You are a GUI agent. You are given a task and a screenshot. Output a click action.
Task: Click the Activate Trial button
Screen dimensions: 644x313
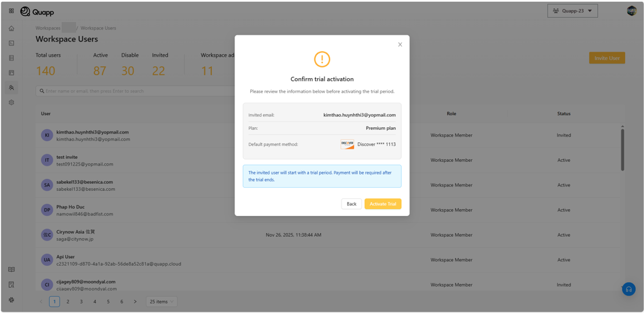point(382,204)
